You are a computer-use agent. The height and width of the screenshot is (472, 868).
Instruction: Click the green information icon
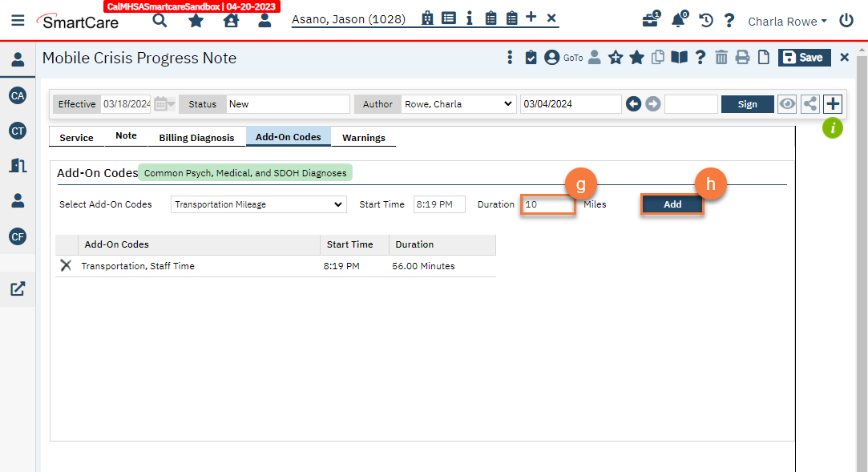833,127
